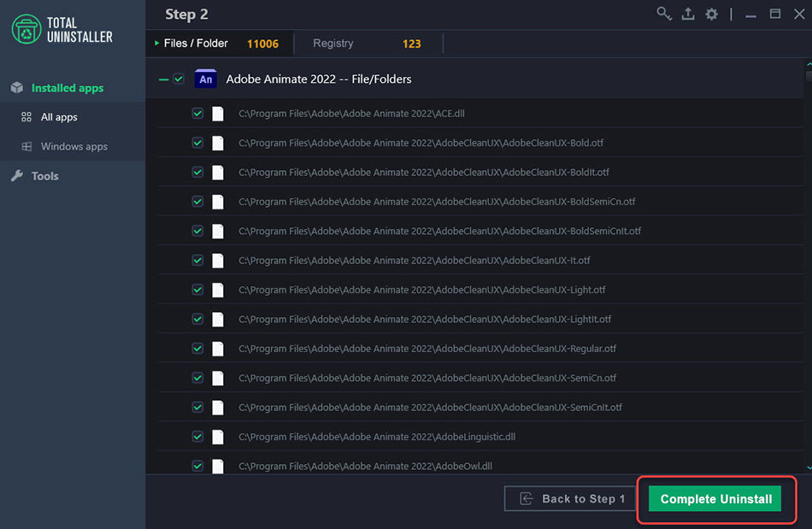Click file icon of AdobeOwl.dll row

click(x=218, y=466)
